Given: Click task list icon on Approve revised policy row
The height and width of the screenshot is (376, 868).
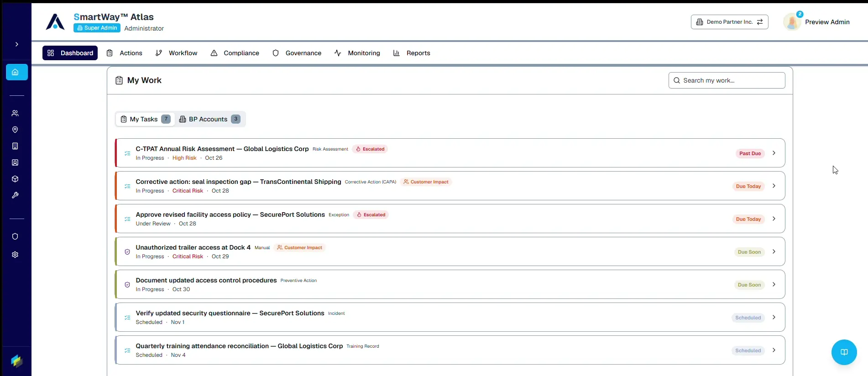Looking at the screenshot, I should point(127,219).
